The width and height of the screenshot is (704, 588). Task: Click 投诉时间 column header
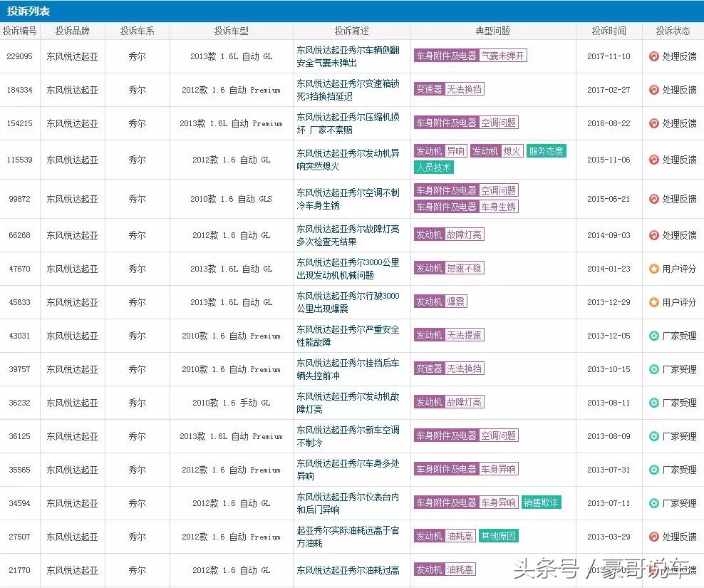pyautogui.click(x=609, y=31)
